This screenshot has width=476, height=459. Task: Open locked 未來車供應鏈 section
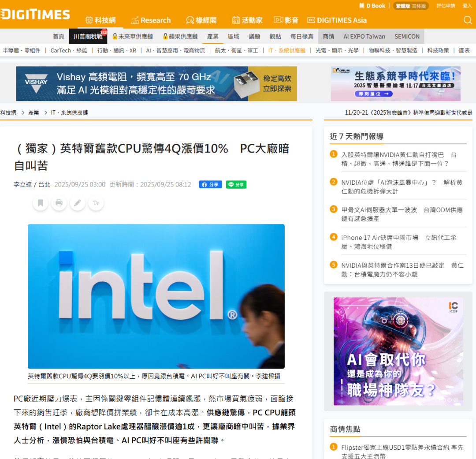pos(133,37)
